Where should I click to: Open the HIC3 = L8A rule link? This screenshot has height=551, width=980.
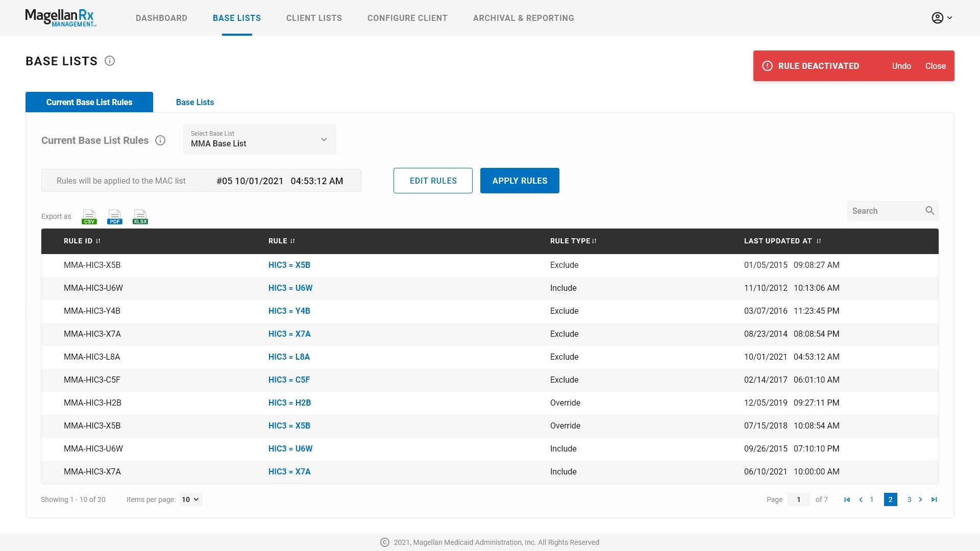pyautogui.click(x=289, y=357)
